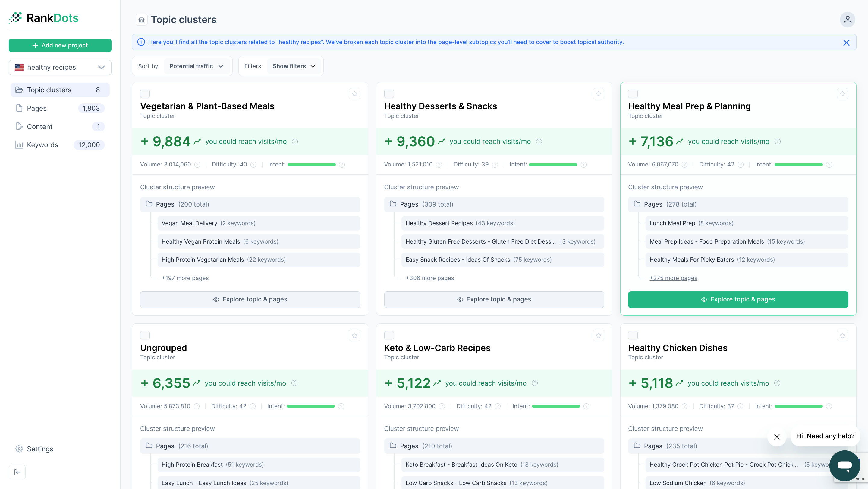Screen dimensions: 868x489
Task: Select the Keto & Low-Carb Recipes checkbox
Action: 389,335
